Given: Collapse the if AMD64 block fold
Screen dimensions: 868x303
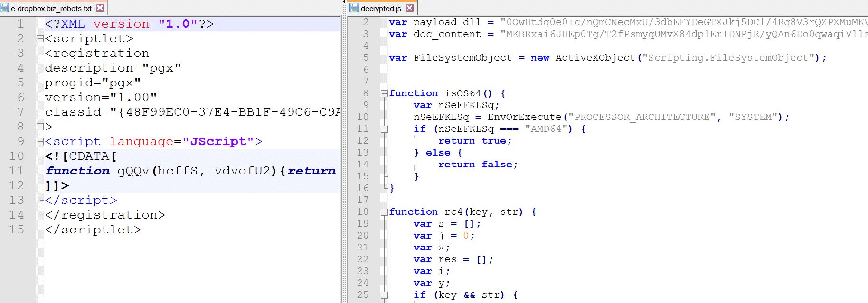Looking at the screenshot, I should pos(384,129).
